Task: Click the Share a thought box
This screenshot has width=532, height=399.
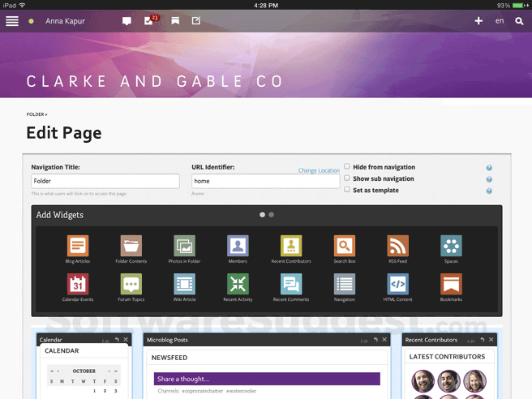Action: pos(267,379)
